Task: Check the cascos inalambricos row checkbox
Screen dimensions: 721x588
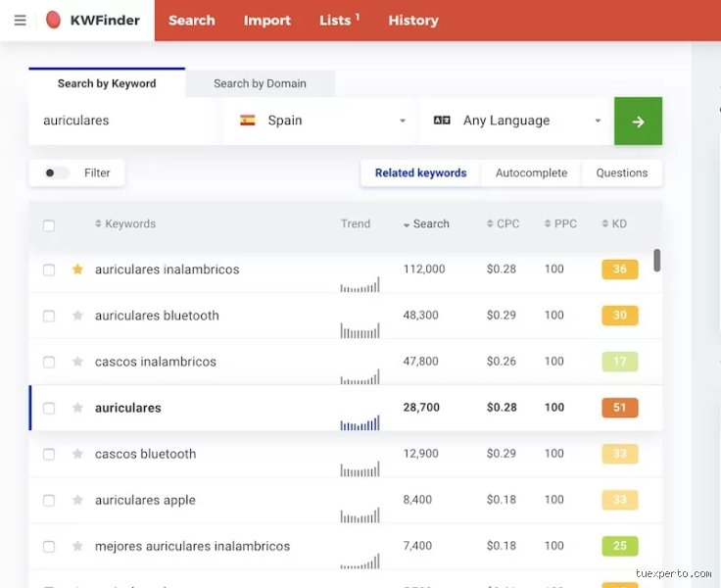Action: (x=49, y=362)
